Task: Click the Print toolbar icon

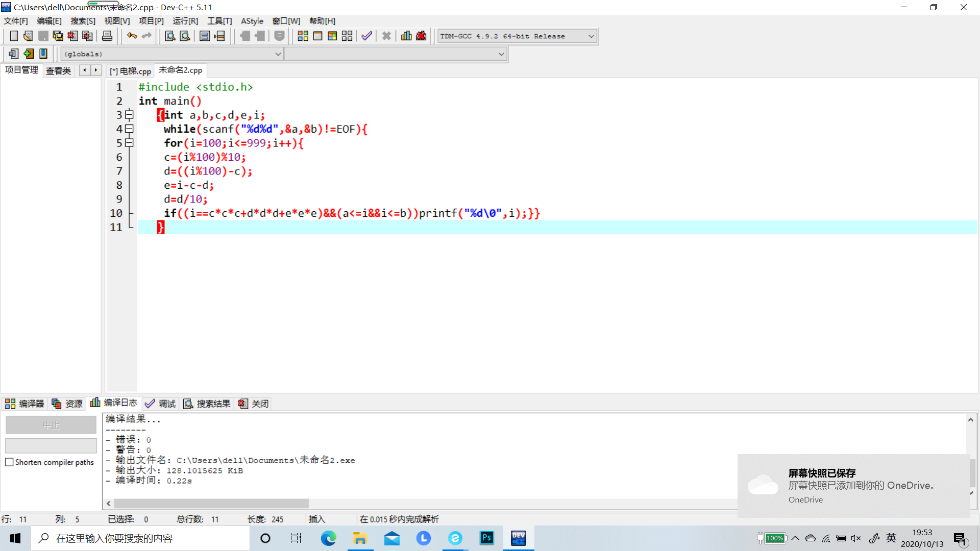Action: [x=107, y=36]
